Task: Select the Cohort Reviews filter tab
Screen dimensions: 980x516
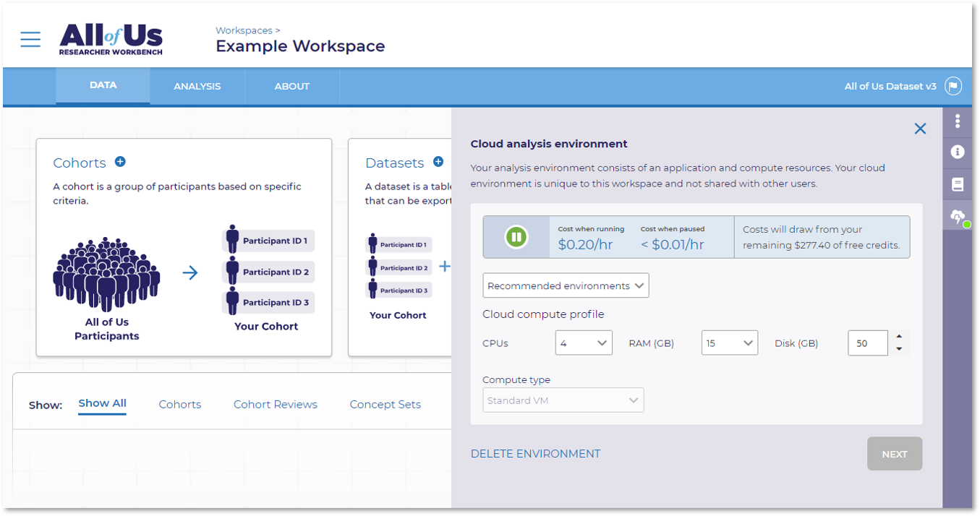Action: coord(276,405)
